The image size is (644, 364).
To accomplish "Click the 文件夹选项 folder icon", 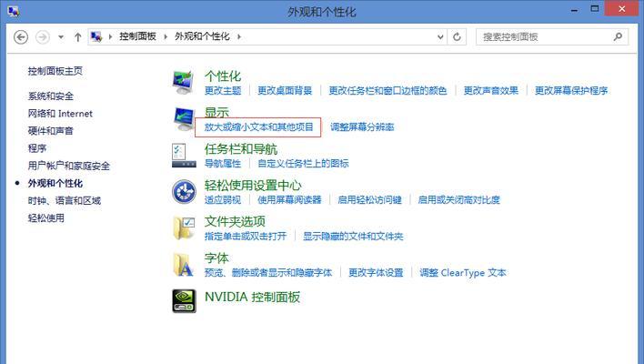I will pyautogui.click(x=184, y=228).
